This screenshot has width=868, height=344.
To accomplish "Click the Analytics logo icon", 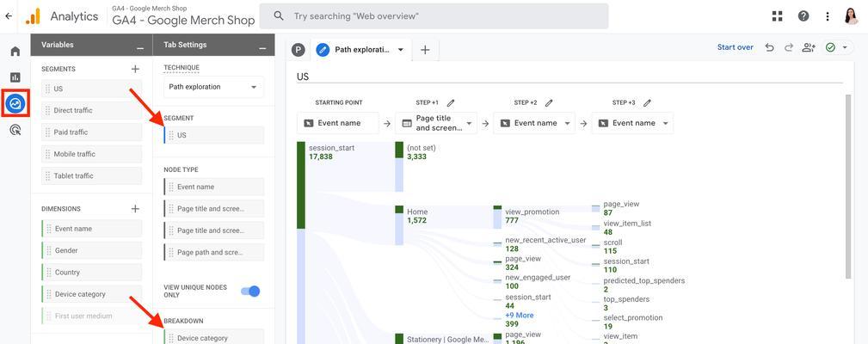I will click(33, 16).
